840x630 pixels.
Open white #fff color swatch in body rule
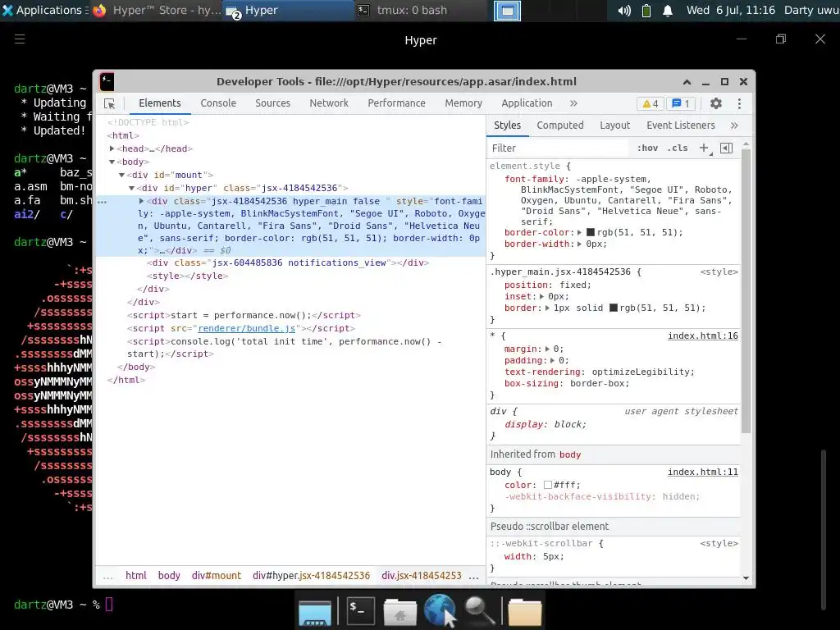pos(547,485)
